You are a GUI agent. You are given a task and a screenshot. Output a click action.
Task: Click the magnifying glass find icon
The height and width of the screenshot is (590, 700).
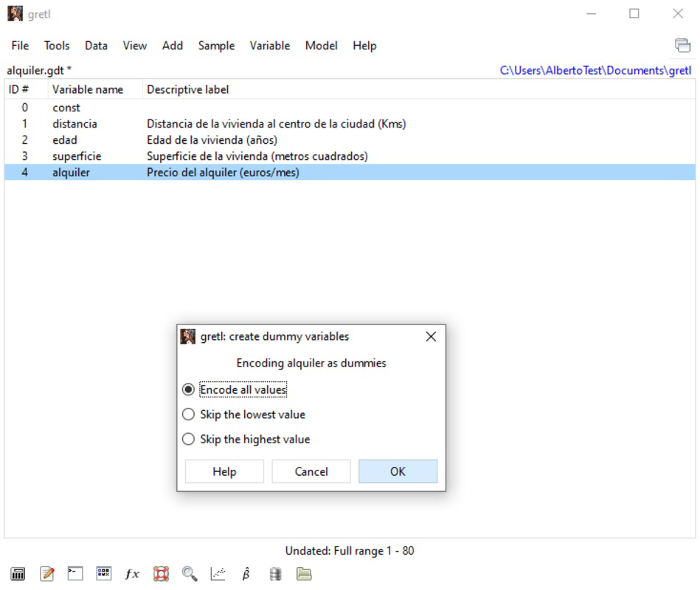tap(190, 574)
